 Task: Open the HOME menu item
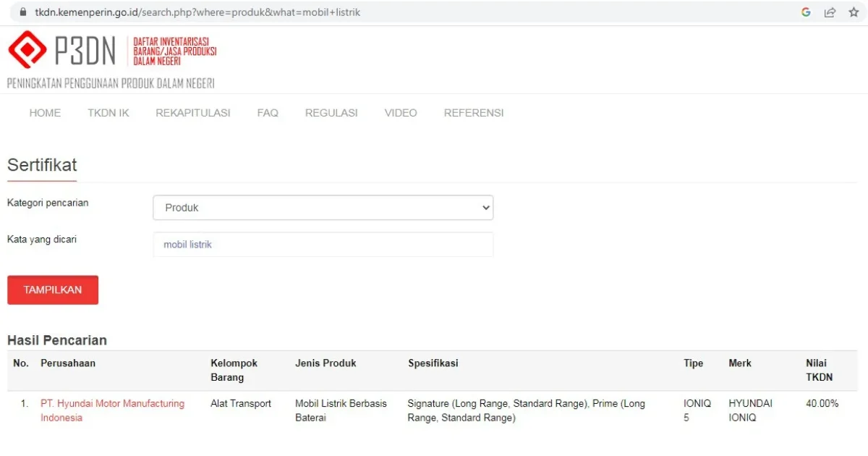tap(45, 113)
